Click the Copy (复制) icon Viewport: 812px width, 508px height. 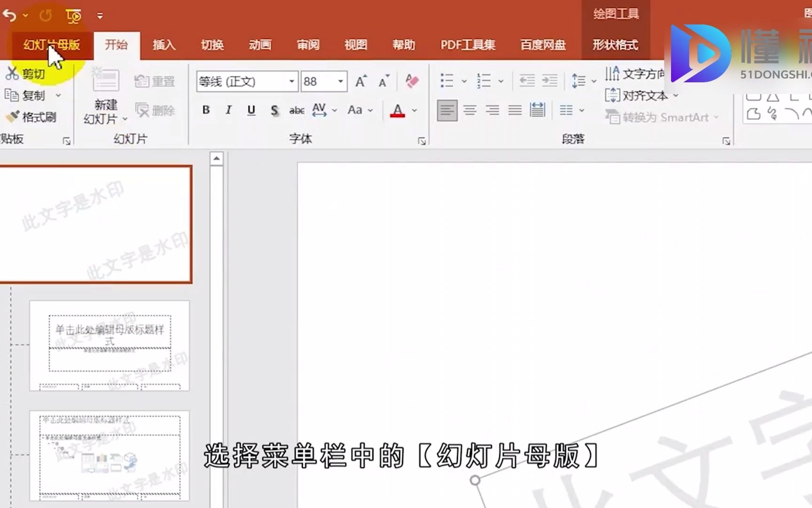[12, 95]
